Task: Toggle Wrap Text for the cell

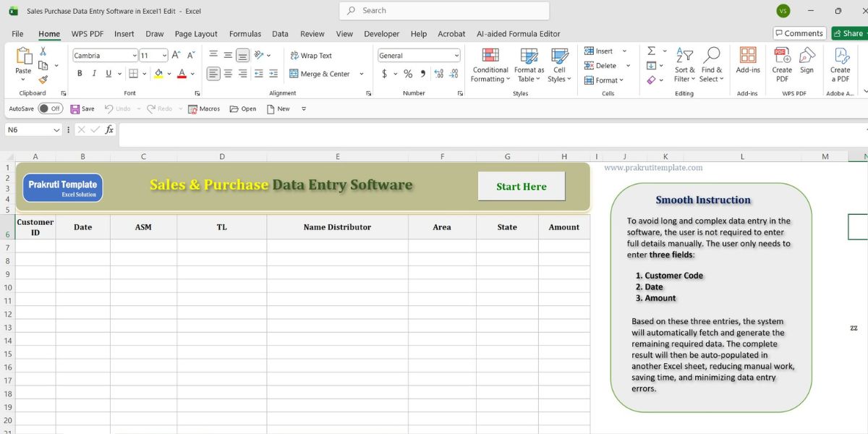Action: tap(310, 56)
